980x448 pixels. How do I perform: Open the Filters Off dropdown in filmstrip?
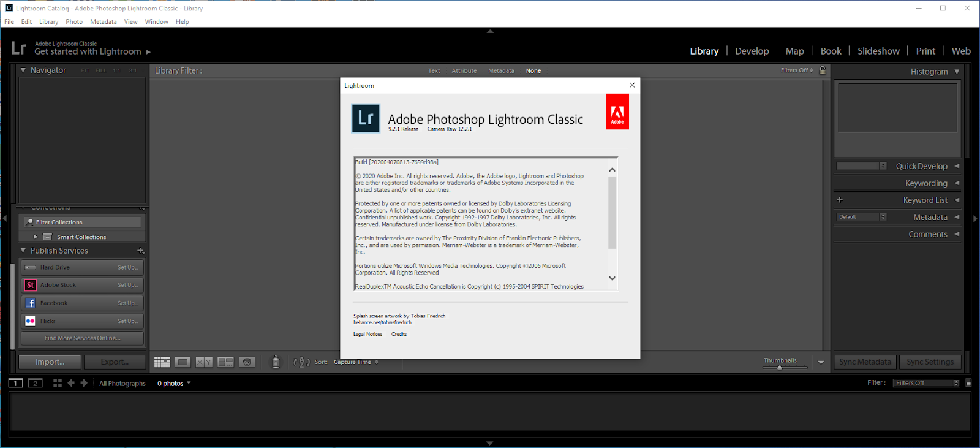click(927, 383)
